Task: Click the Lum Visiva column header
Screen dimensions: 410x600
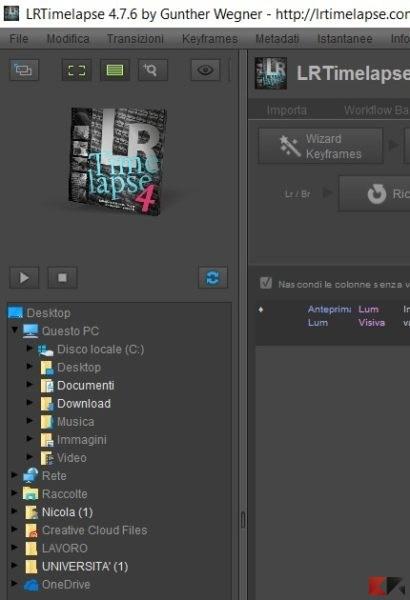Action: tap(371, 316)
